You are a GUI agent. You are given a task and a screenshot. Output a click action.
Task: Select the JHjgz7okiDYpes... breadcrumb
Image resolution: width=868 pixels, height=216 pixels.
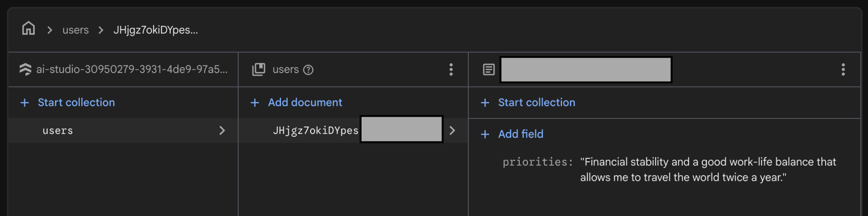(x=156, y=30)
